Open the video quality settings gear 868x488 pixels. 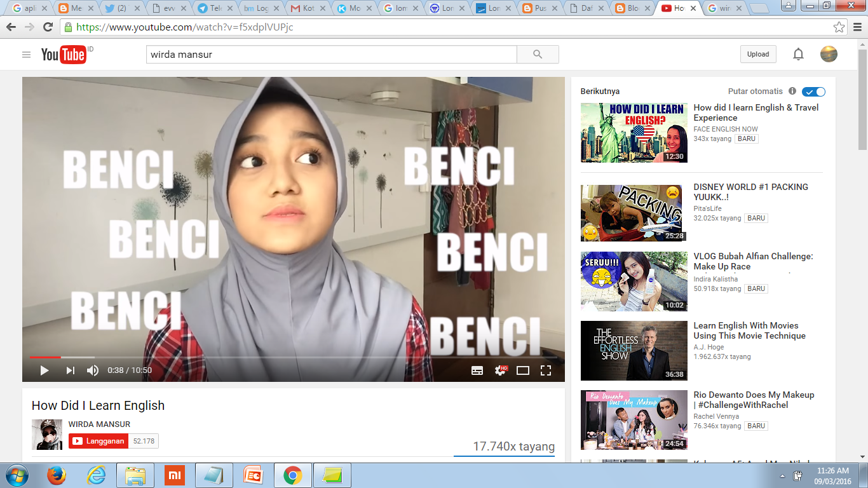[x=499, y=369]
